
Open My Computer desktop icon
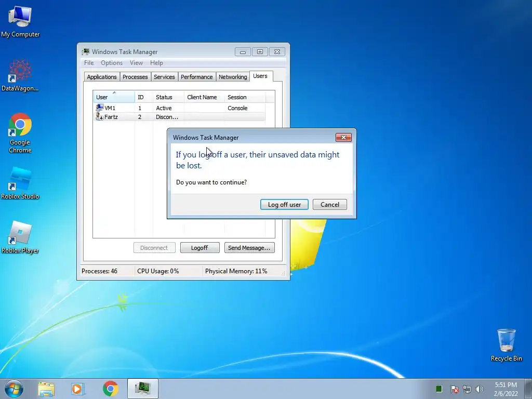point(20,21)
